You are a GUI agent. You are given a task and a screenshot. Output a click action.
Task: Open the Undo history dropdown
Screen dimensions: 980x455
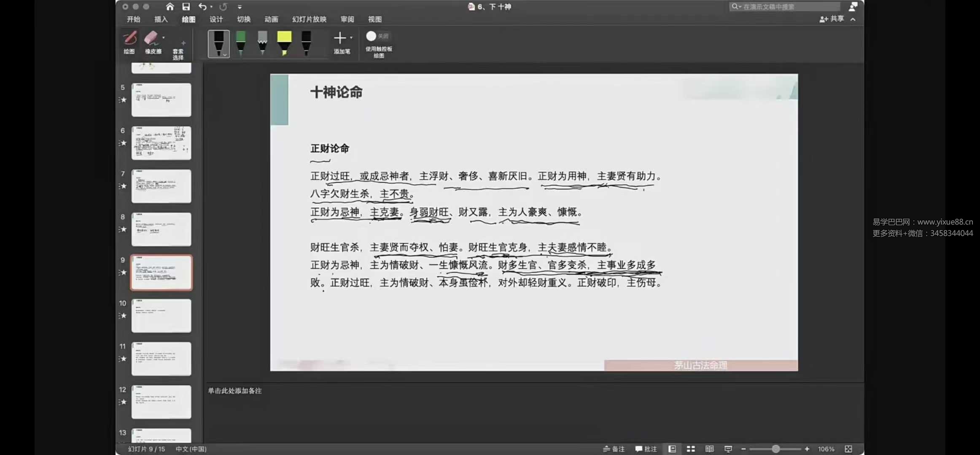click(211, 7)
